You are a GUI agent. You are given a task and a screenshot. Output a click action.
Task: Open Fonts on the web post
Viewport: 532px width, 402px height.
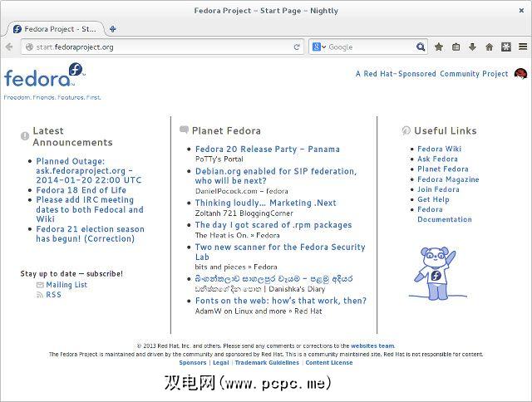(x=281, y=301)
